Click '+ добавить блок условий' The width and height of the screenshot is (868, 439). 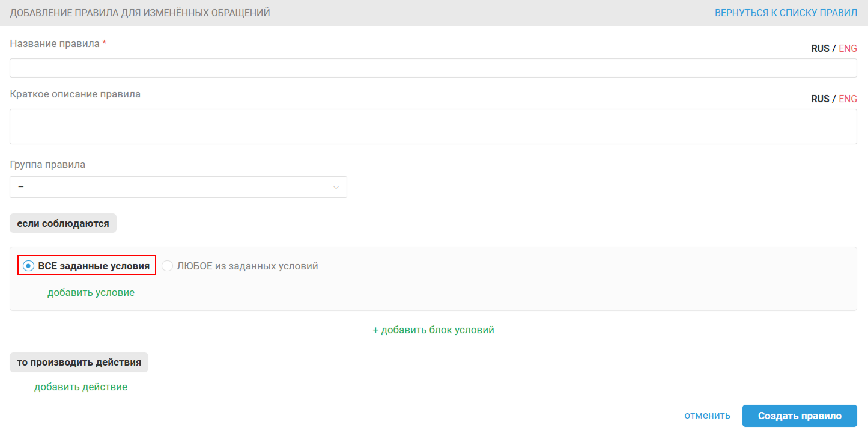click(x=433, y=330)
